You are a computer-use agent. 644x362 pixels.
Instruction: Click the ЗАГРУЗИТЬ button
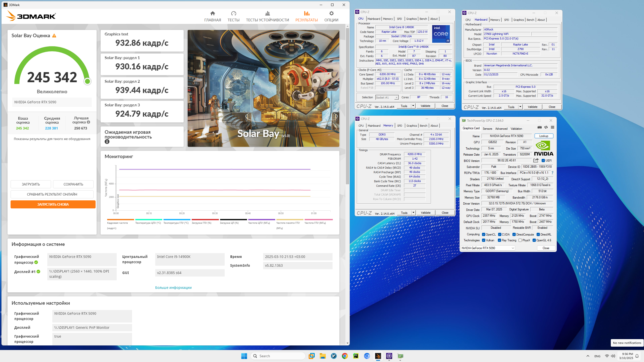click(x=31, y=184)
